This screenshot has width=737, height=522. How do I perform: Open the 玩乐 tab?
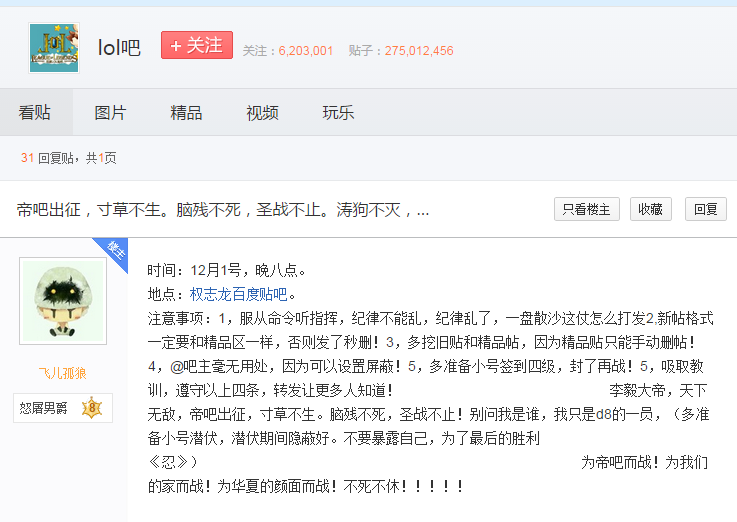pos(338,113)
